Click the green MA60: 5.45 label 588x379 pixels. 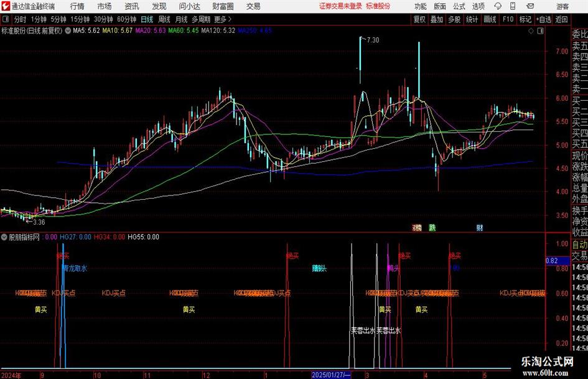pos(184,30)
